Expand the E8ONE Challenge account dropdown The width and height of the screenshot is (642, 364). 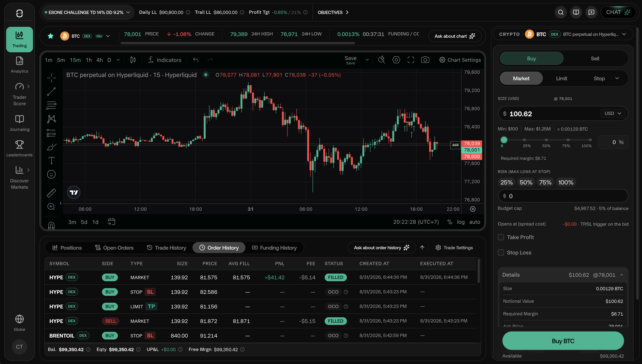(88, 12)
